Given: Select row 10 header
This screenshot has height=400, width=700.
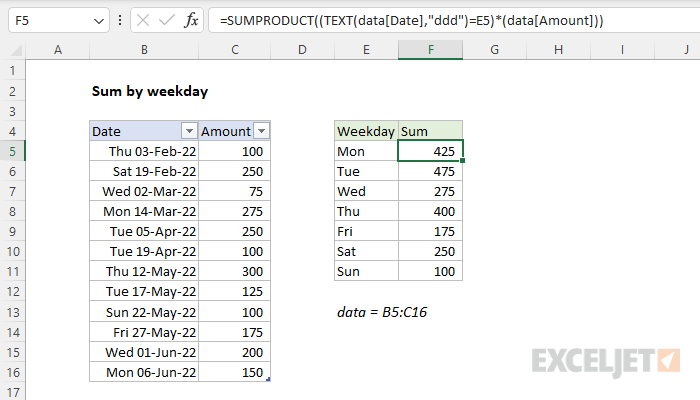Looking at the screenshot, I should tap(12, 251).
